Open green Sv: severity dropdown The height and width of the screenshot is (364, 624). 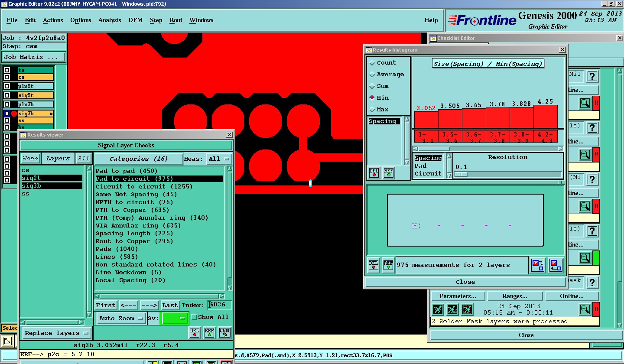pos(175,318)
